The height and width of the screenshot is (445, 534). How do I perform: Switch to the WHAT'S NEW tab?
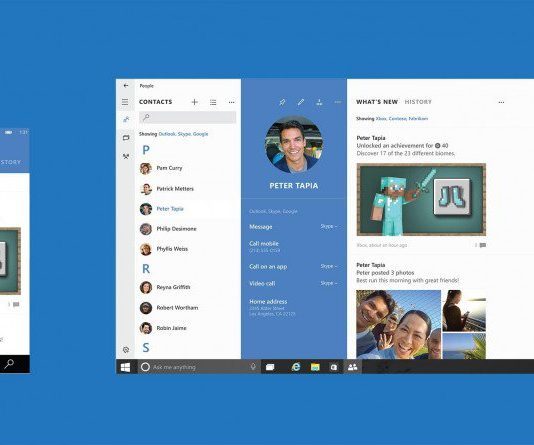[377, 102]
